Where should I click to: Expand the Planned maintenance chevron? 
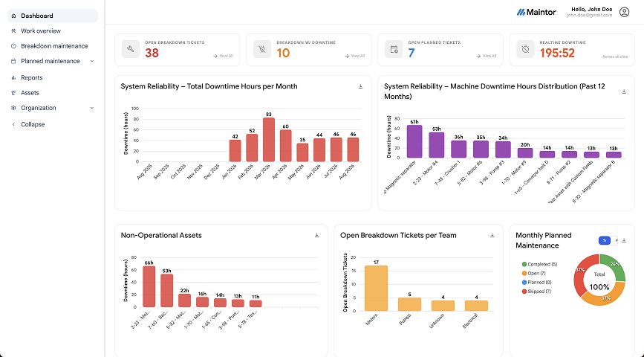91,61
